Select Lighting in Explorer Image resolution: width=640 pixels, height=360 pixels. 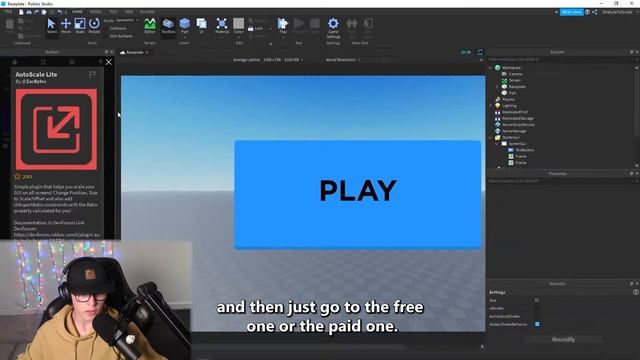coord(509,106)
